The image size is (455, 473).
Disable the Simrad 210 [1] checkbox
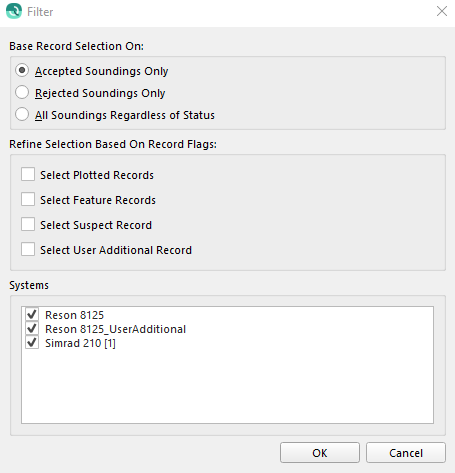point(32,342)
